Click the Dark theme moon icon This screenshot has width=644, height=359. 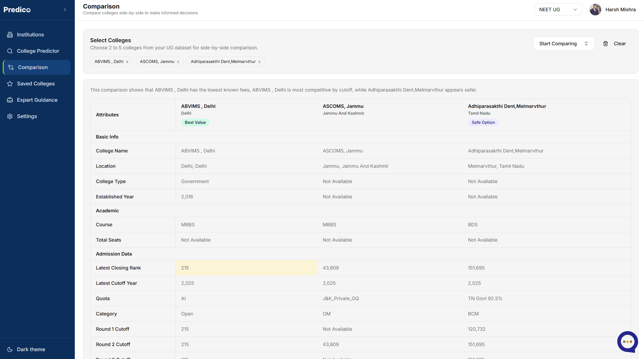(x=10, y=349)
